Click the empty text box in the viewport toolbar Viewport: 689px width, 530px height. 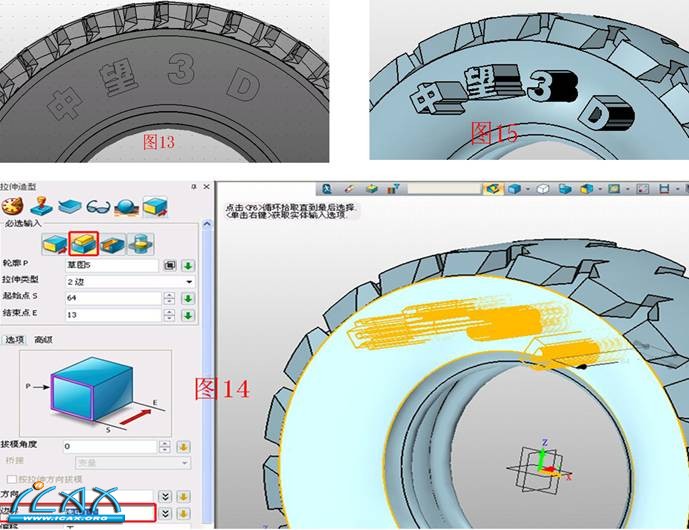(x=444, y=189)
